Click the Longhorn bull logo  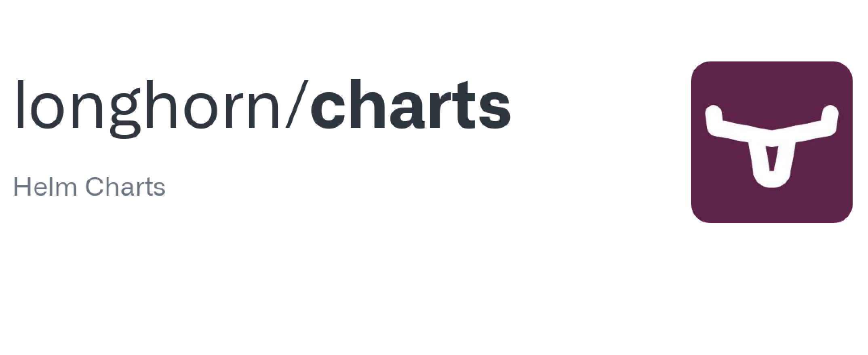(x=771, y=142)
